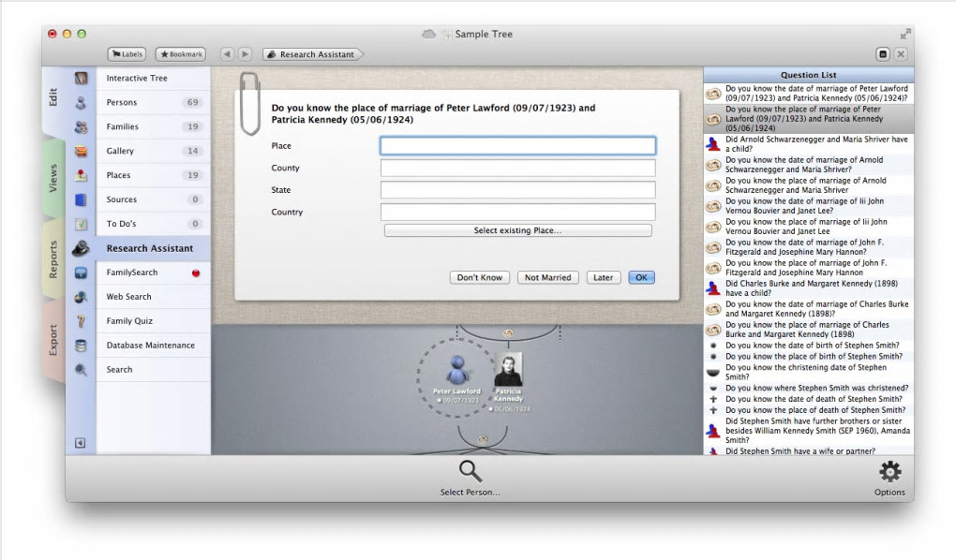The height and width of the screenshot is (560, 956).
Task: Select question on Bouvier and Janet Lee marriage place
Action: pyautogui.click(x=809, y=227)
